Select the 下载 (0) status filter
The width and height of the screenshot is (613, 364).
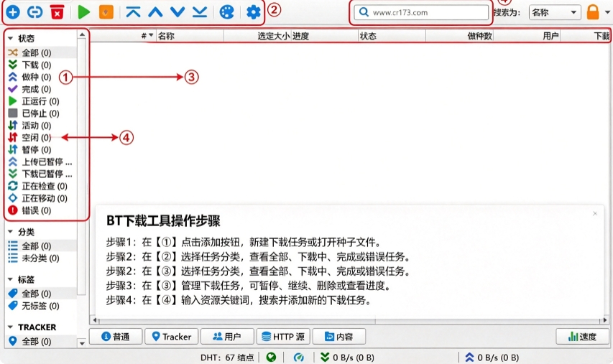coord(41,65)
